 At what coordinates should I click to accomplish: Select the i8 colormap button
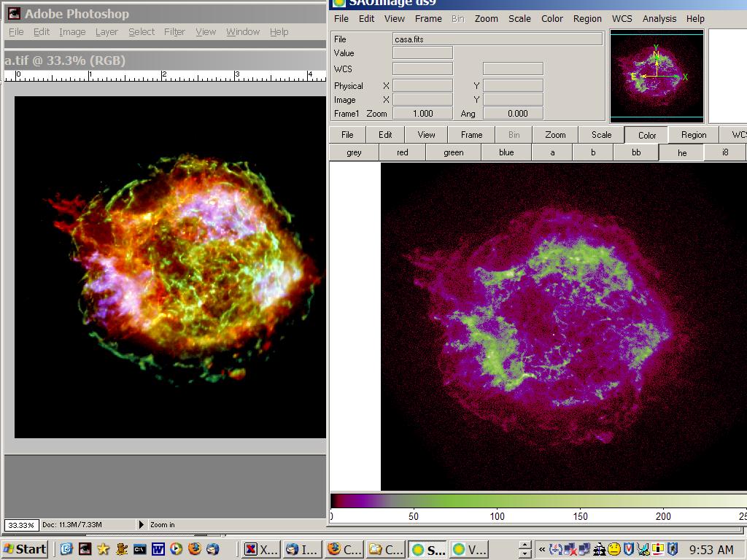click(725, 152)
